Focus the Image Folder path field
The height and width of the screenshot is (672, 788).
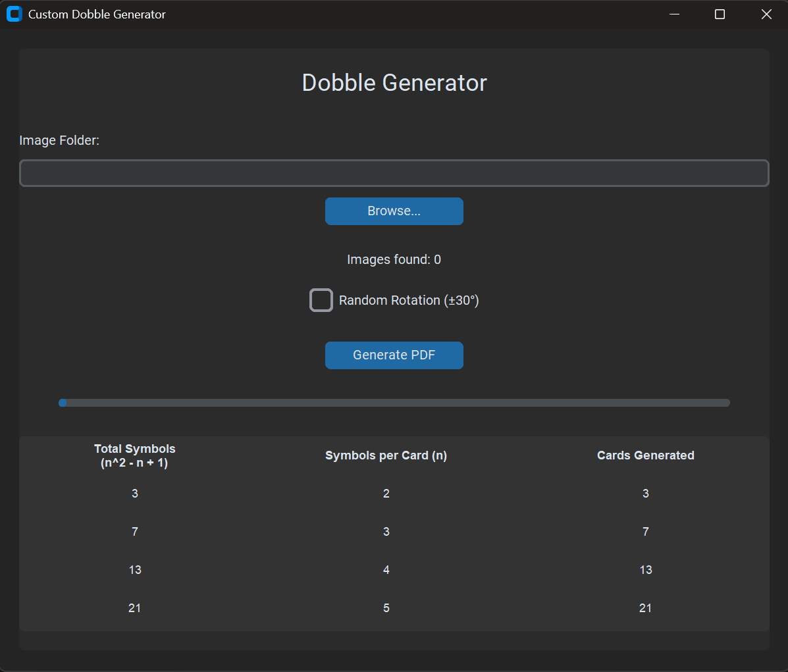pyautogui.click(x=394, y=173)
